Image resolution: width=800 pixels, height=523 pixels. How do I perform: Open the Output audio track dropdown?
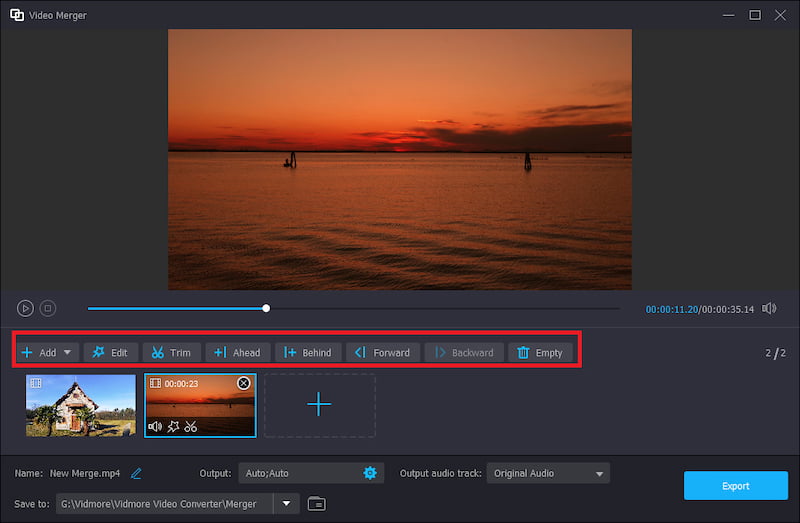[548, 473]
